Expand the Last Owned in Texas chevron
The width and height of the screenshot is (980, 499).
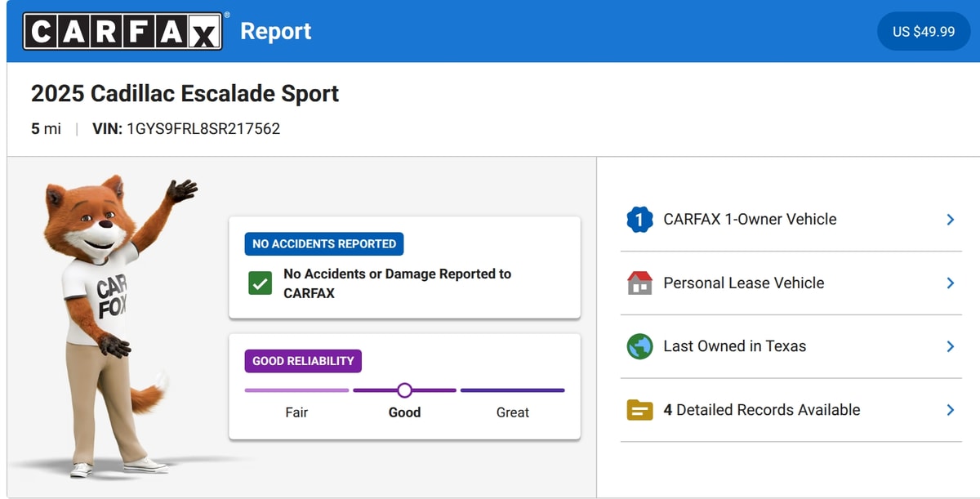click(950, 346)
